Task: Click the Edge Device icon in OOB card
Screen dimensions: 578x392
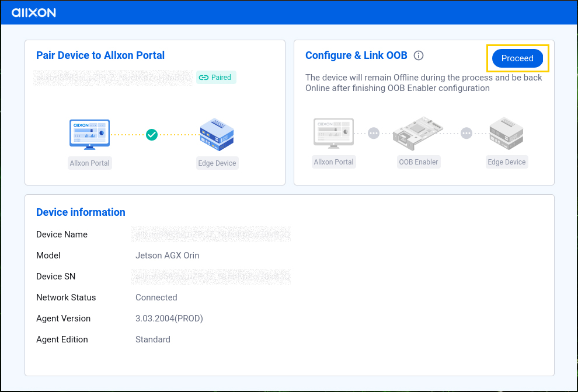Action: coord(506,133)
